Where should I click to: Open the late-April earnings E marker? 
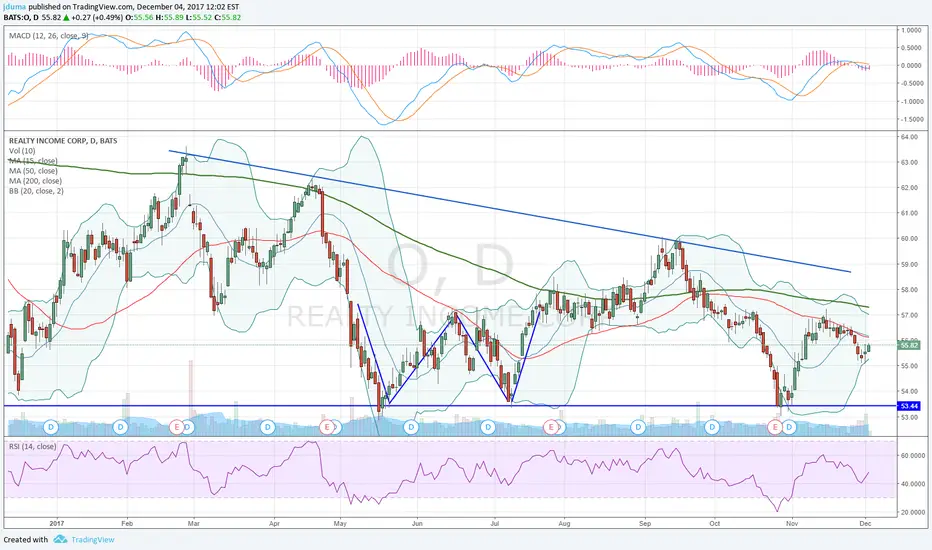pyautogui.click(x=326, y=427)
